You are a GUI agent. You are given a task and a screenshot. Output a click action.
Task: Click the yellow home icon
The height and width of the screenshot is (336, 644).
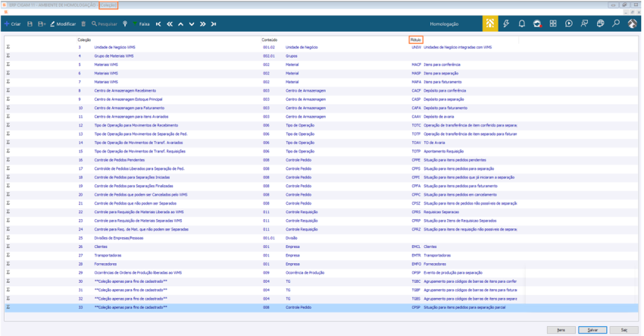490,24
